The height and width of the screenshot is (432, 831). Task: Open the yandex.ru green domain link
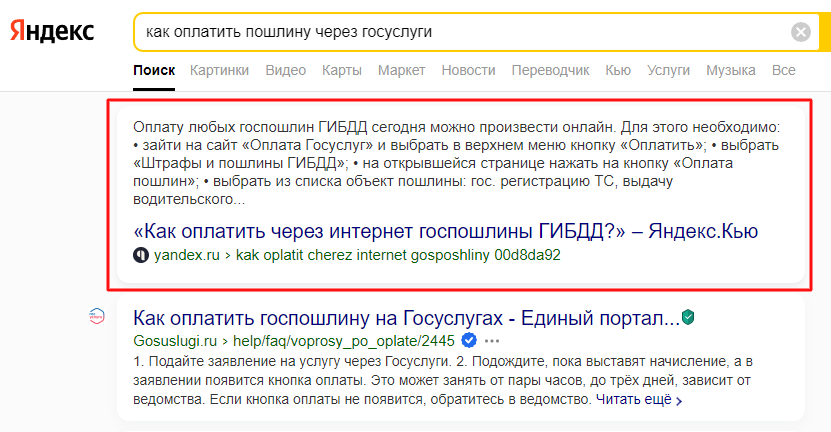point(187,255)
